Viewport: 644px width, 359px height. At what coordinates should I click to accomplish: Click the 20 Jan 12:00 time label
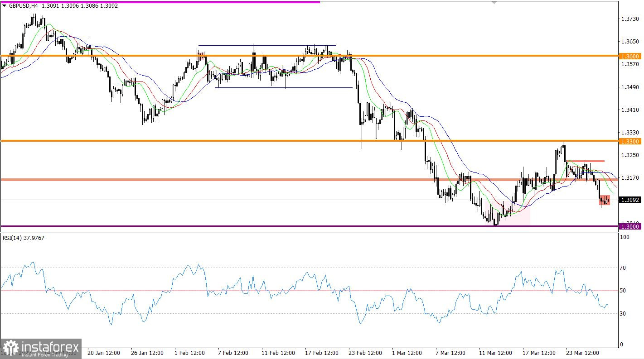103,353
